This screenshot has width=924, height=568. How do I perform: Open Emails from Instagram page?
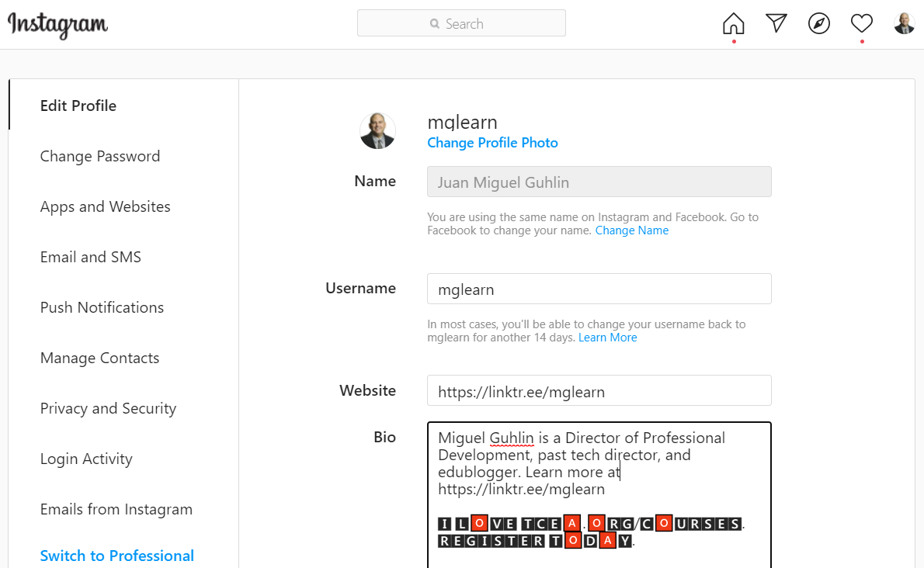[x=116, y=509]
